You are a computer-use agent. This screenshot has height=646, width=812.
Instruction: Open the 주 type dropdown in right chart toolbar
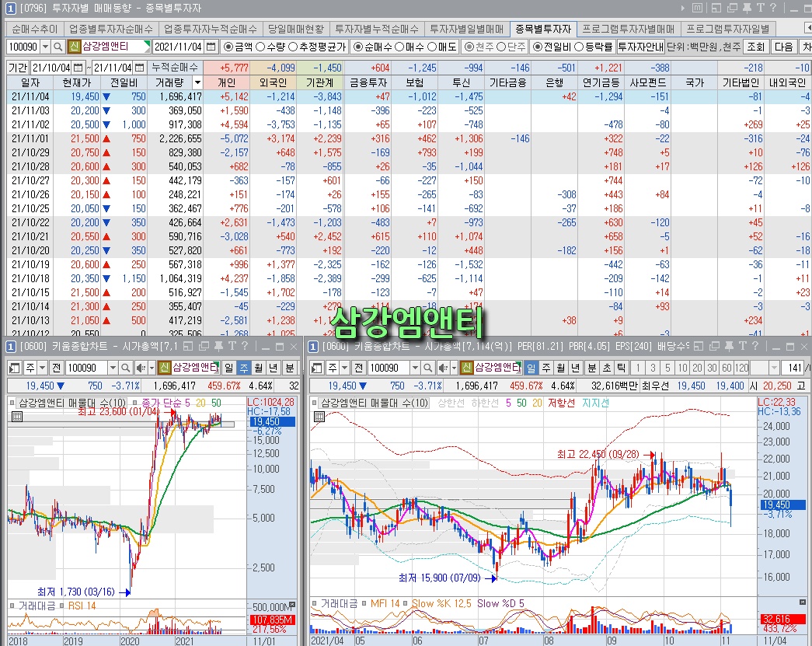point(345,368)
